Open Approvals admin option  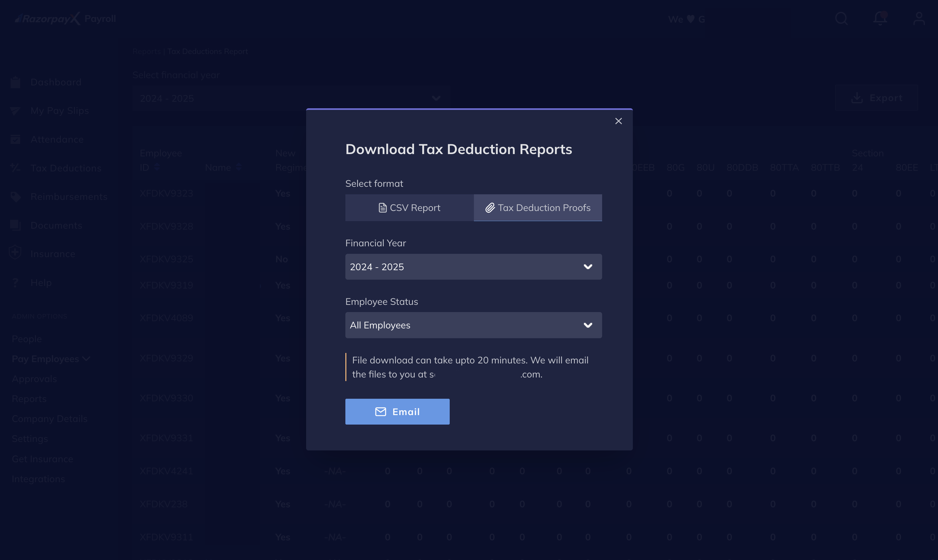click(x=34, y=379)
